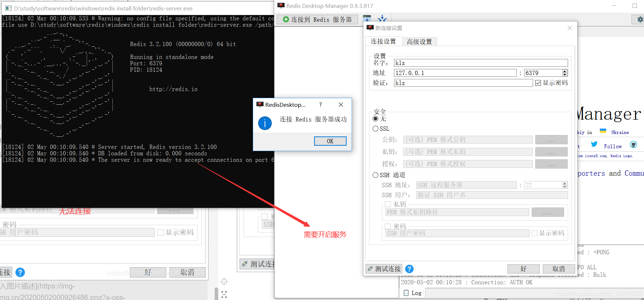Click the blue help icon beside 测试连接
Viewport: 644px width, 300px height.
[x=409, y=269]
